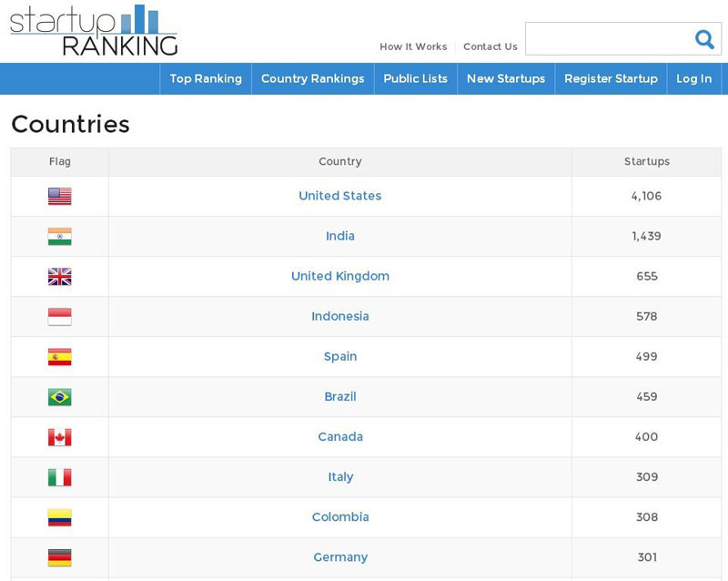Click the Startup Ranking logo

[x=94, y=31]
